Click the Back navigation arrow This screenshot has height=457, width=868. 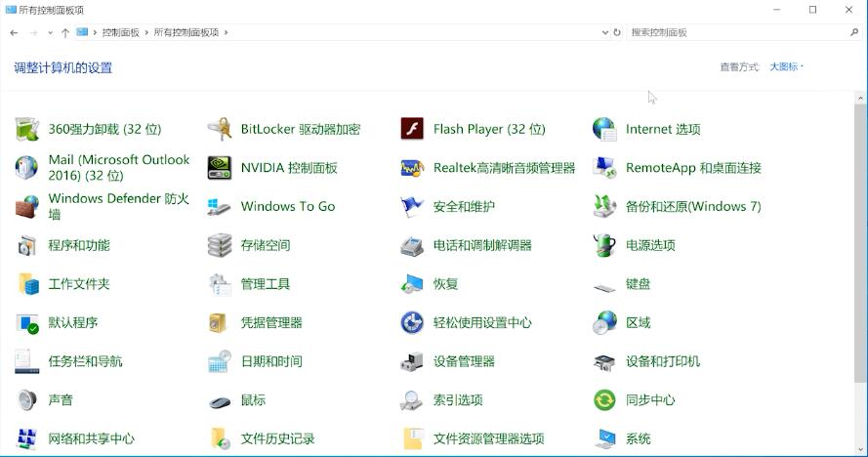pos(14,32)
